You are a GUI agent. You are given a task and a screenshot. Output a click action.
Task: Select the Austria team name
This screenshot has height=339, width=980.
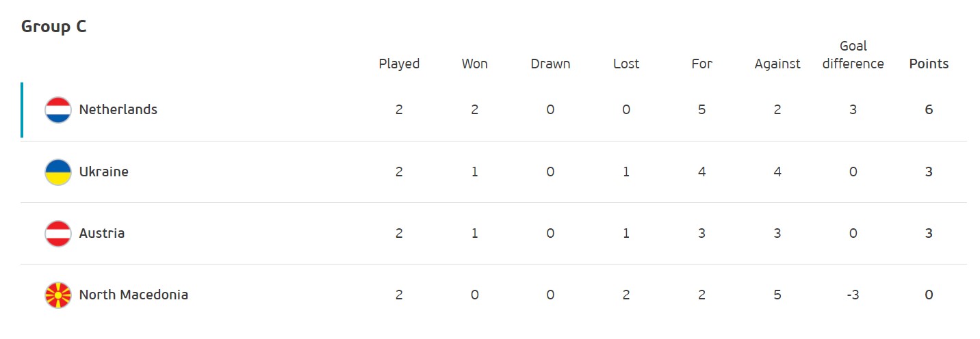pos(102,233)
